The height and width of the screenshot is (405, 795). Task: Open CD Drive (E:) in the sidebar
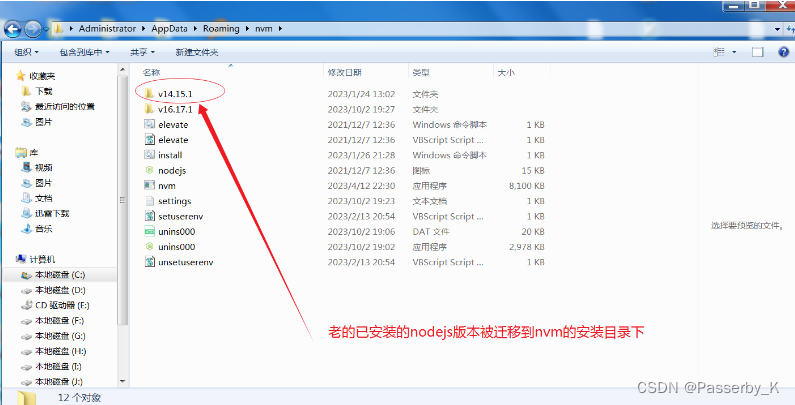[x=62, y=305]
